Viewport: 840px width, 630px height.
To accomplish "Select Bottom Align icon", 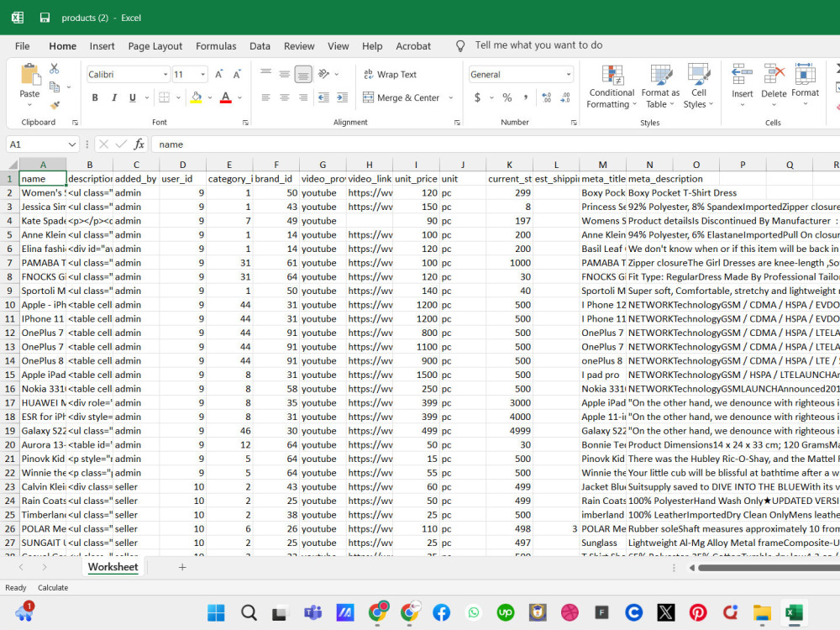I will 303,74.
